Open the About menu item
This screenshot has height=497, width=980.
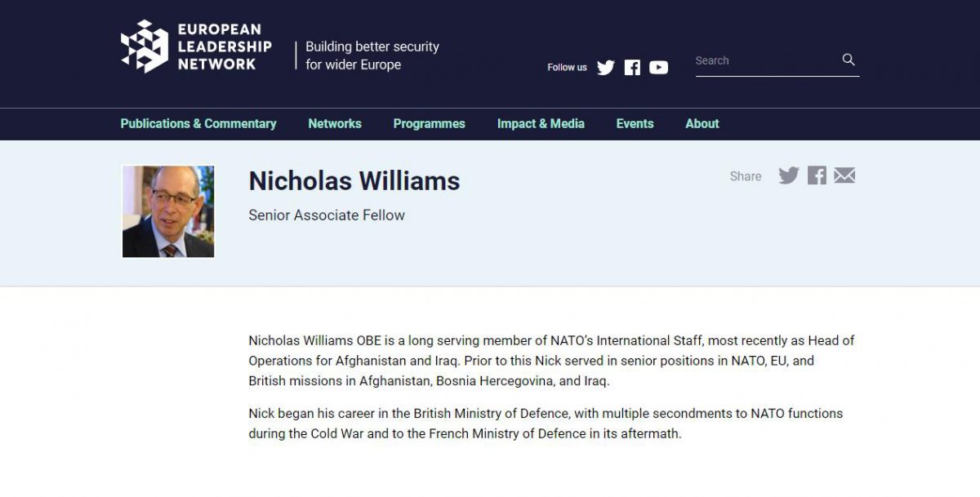pos(702,124)
